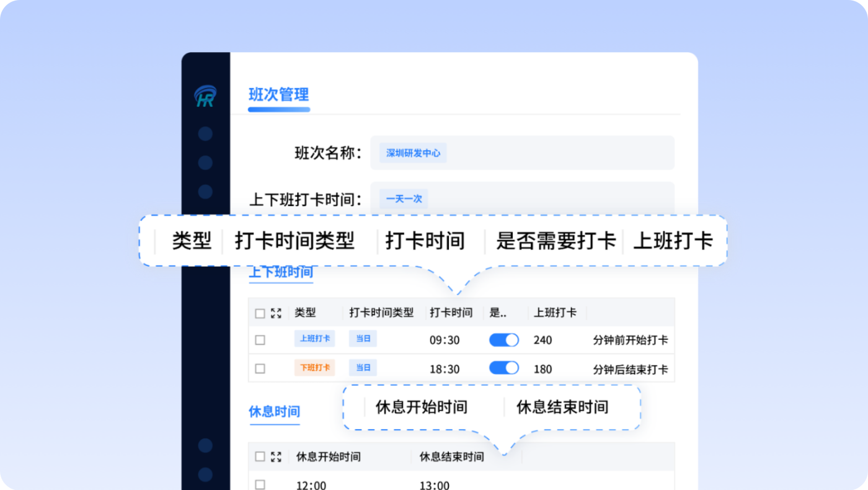This screenshot has width=868, height=490.
Task: Open the 班次名称 selection field
Action: coord(521,153)
